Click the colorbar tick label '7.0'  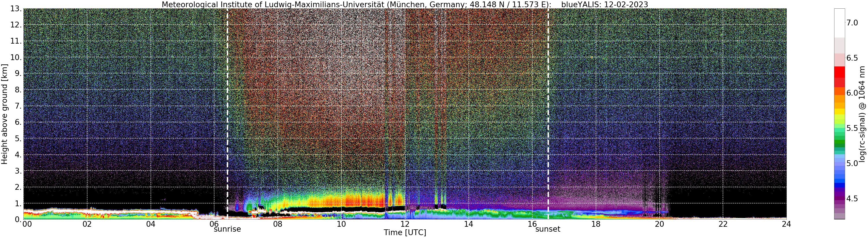point(852,23)
